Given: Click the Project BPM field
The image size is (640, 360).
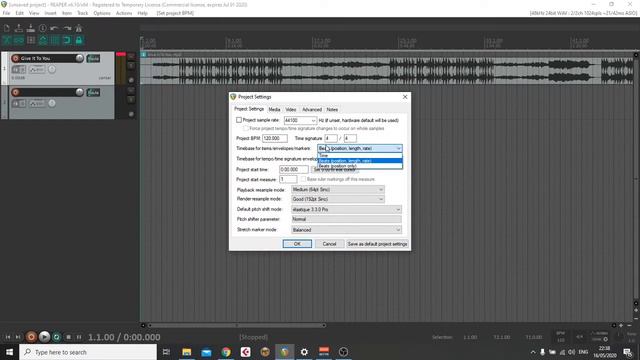Looking at the screenshot, I should [x=275, y=138].
